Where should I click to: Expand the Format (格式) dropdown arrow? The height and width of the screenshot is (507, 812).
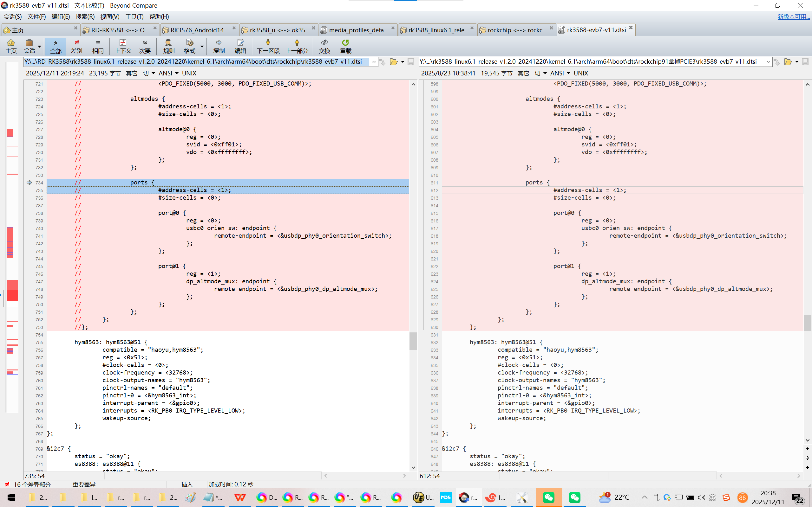click(x=202, y=46)
